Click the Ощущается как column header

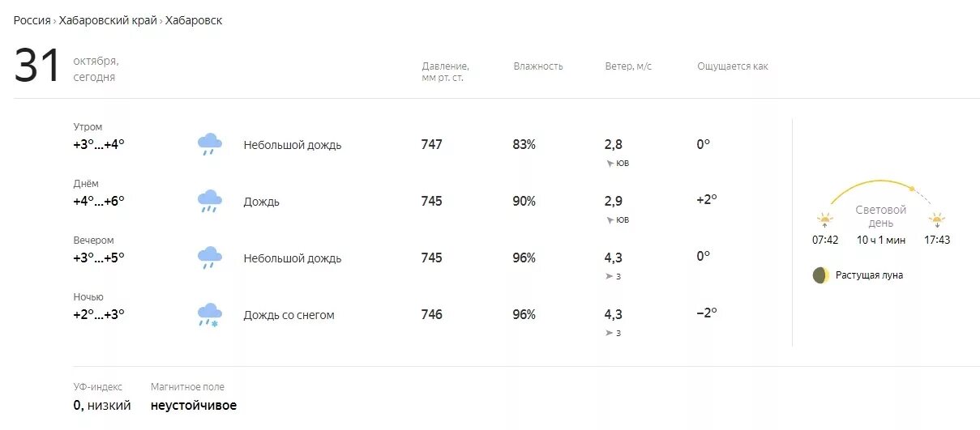click(733, 66)
